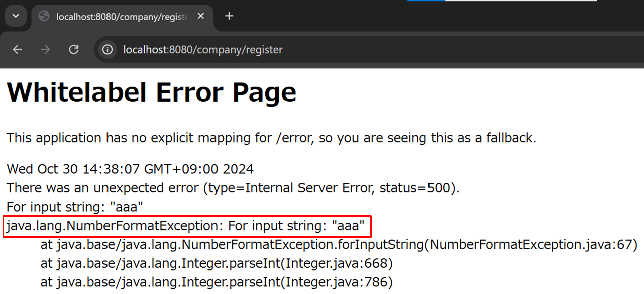Click the timestamp "Wed Oct 30 14:38:07" line

pyautogui.click(x=130, y=169)
